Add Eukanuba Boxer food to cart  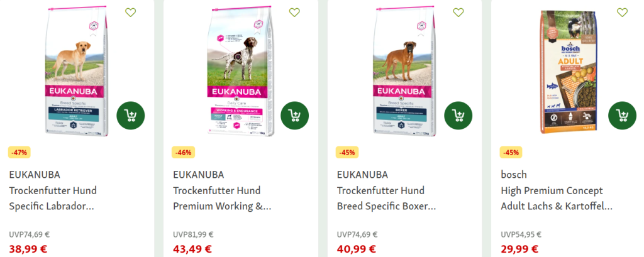(458, 116)
